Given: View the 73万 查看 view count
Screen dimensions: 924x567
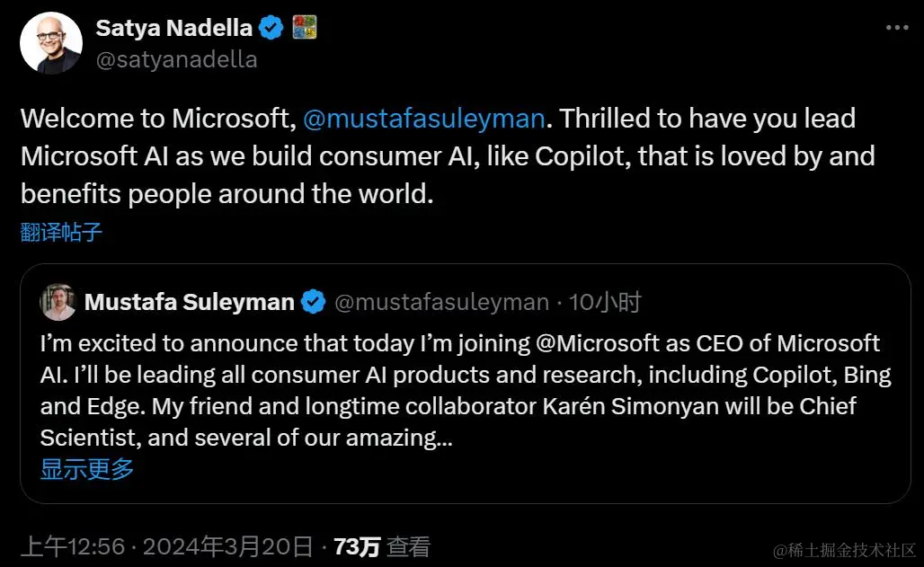Looking at the screenshot, I should (x=381, y=546).
